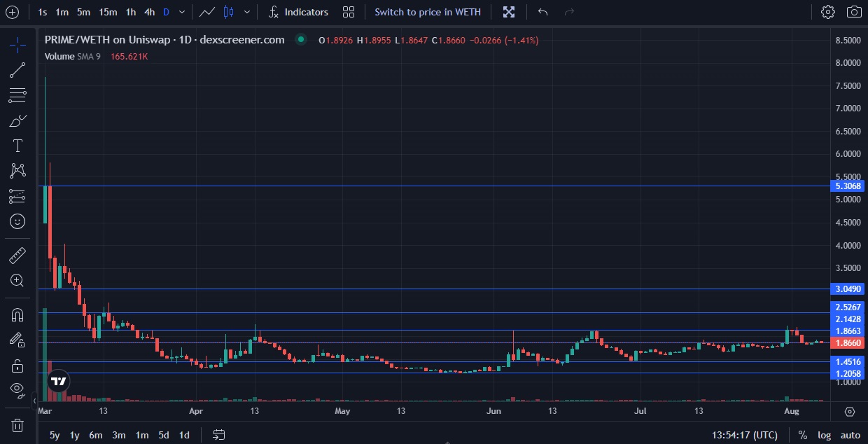Viewport: 868px width, 444px height.
Task: Select the 5.3068 horizontal line label
Action: [848, 186]
